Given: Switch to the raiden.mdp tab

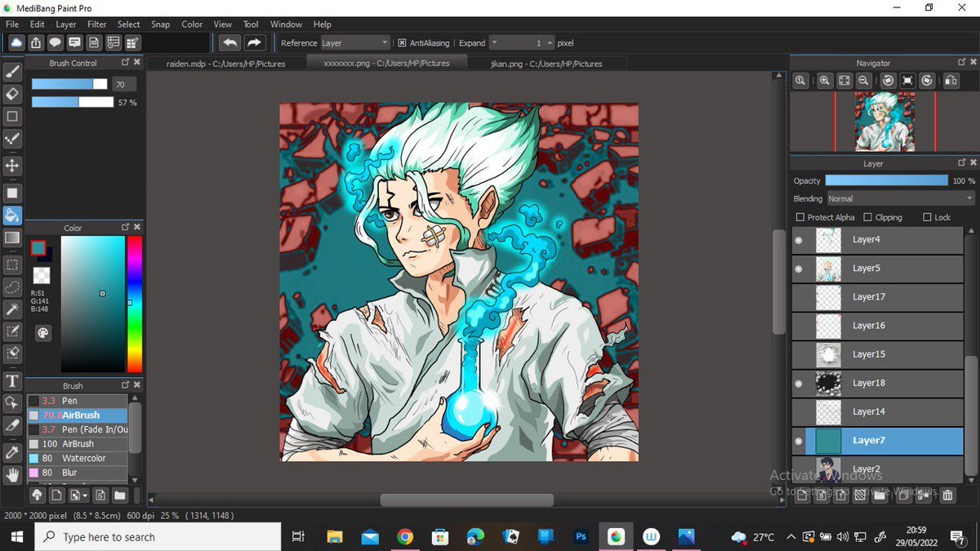Looking at the screenshot, I should click(226, 63).
